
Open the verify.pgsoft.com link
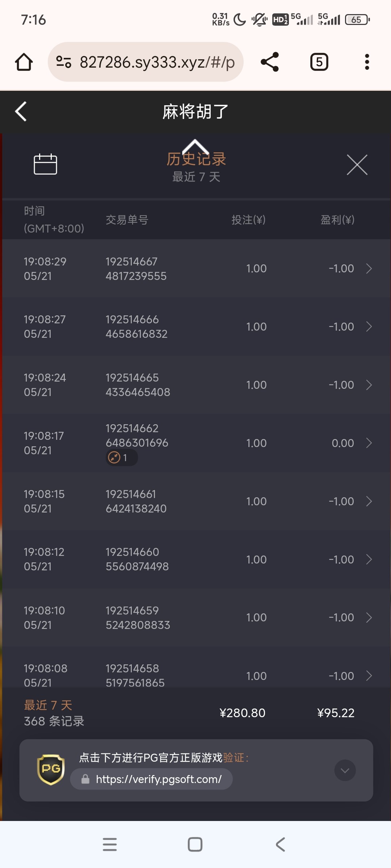[x=159, y=779]
